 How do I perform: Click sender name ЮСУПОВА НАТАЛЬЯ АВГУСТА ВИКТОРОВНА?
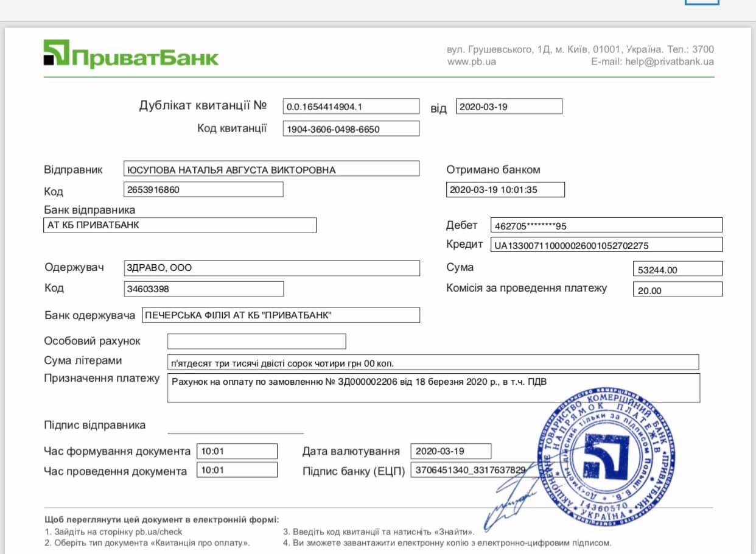271,169
